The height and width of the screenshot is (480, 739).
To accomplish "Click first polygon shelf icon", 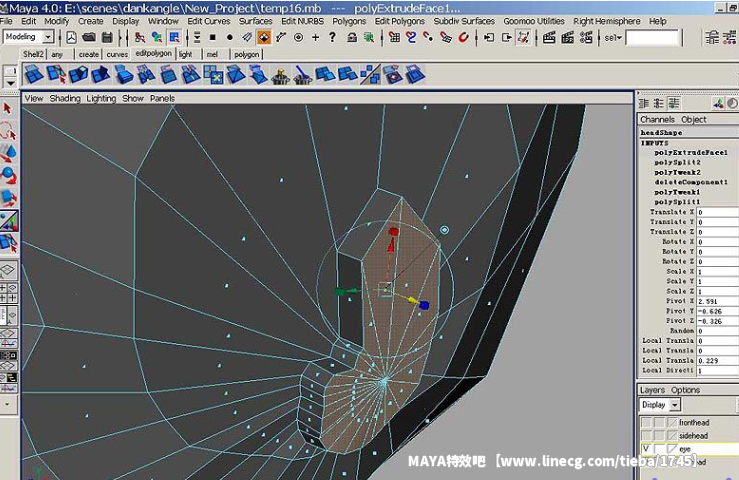I will (34, 74).
